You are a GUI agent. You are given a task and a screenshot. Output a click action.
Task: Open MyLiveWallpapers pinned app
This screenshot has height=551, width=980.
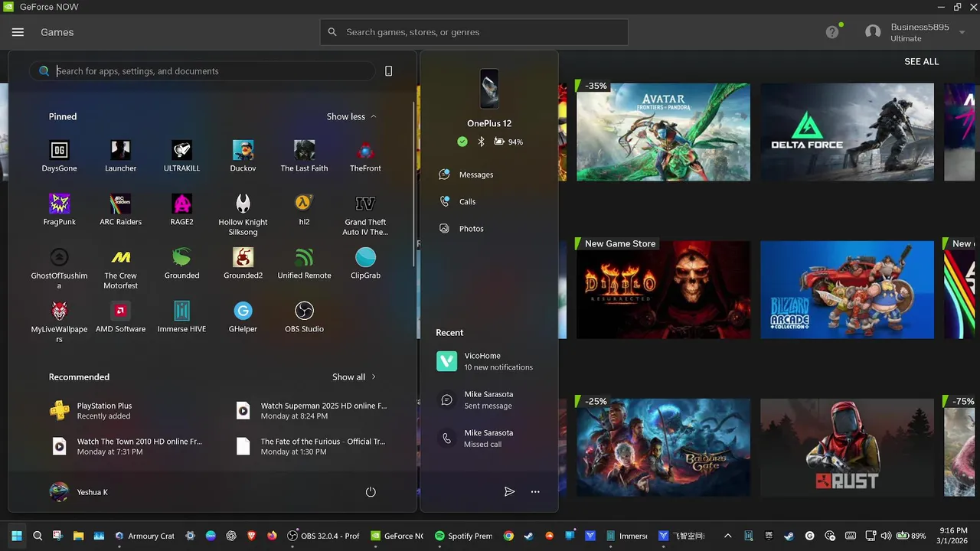coord(59,321)
